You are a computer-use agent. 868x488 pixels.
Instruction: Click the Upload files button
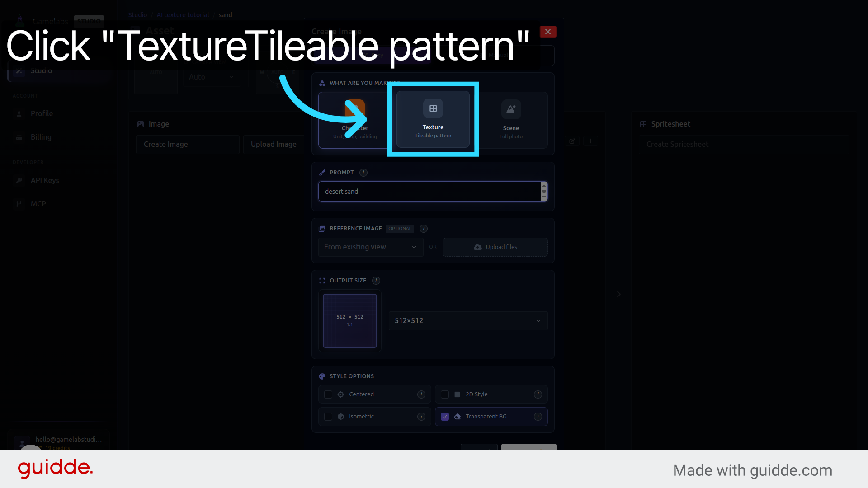click(x=495, y=247)
